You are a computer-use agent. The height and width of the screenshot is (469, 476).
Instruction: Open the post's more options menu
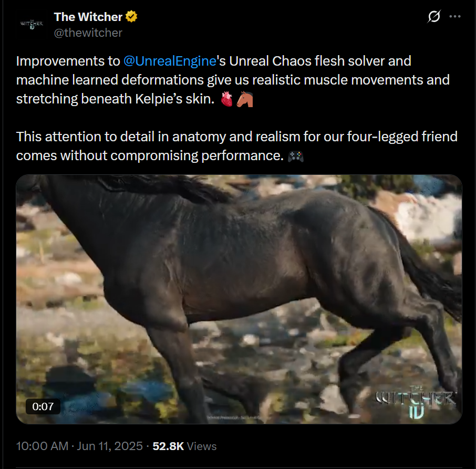click(x=455, y=17)
